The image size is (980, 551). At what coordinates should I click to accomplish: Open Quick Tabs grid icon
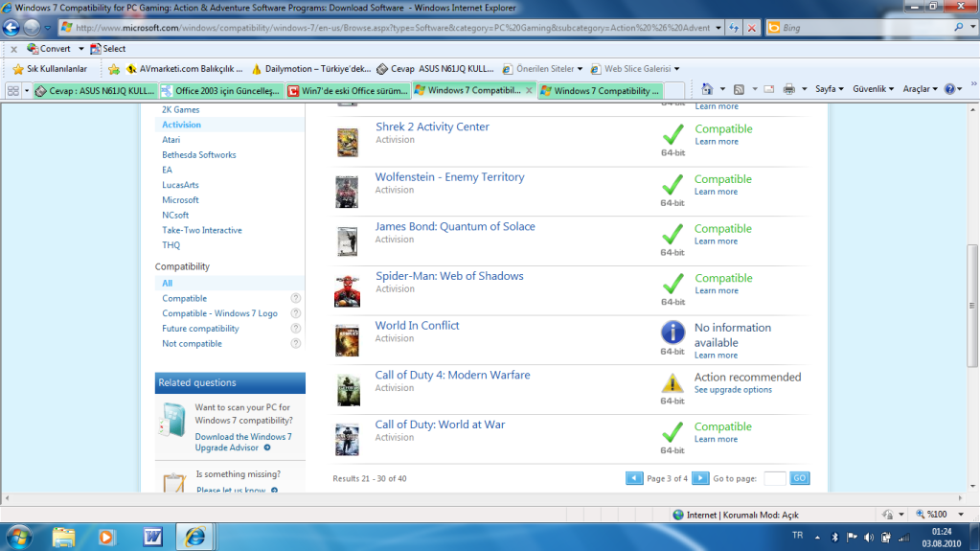13,91
